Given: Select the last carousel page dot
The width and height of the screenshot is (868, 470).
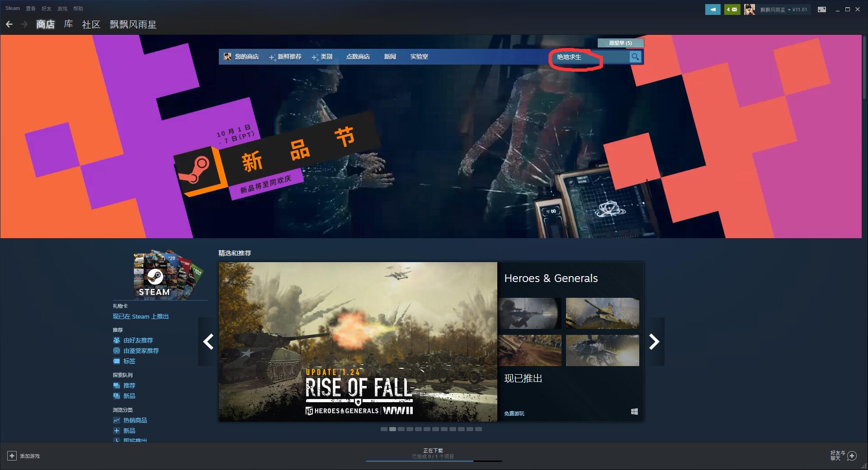Looking at the screenshot, I should [478, 429].
